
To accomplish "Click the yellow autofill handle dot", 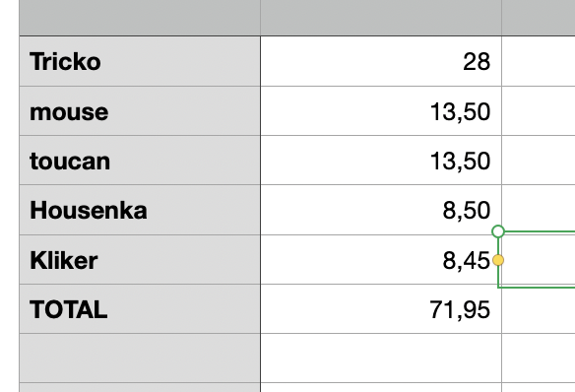I will [498, 260].
